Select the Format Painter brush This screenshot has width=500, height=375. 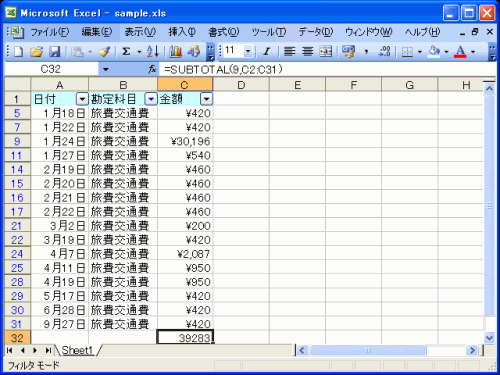(105, 52)
